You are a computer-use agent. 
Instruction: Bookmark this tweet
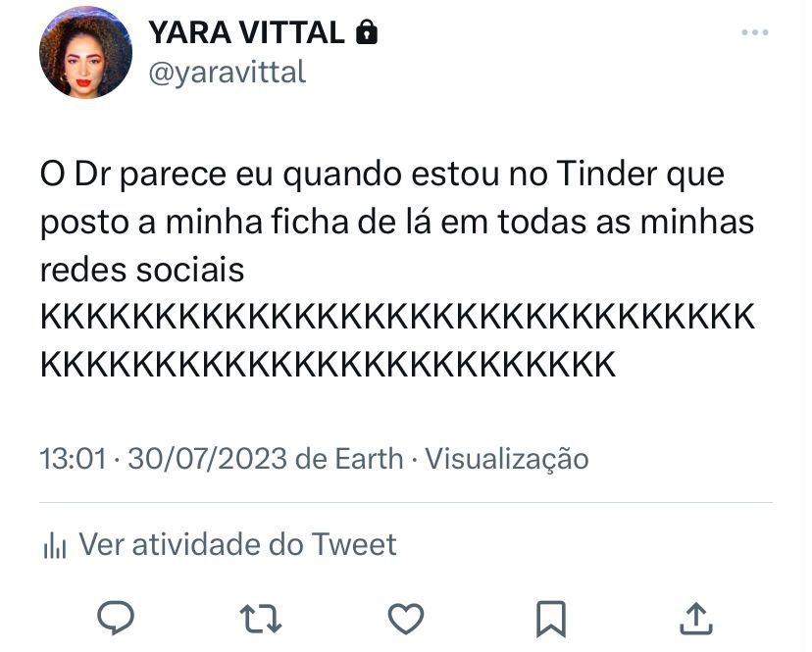click(x=550, y=618)
